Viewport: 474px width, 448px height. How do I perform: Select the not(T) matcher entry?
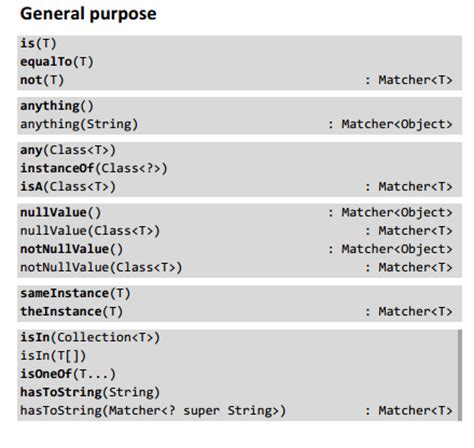(42, 80)
